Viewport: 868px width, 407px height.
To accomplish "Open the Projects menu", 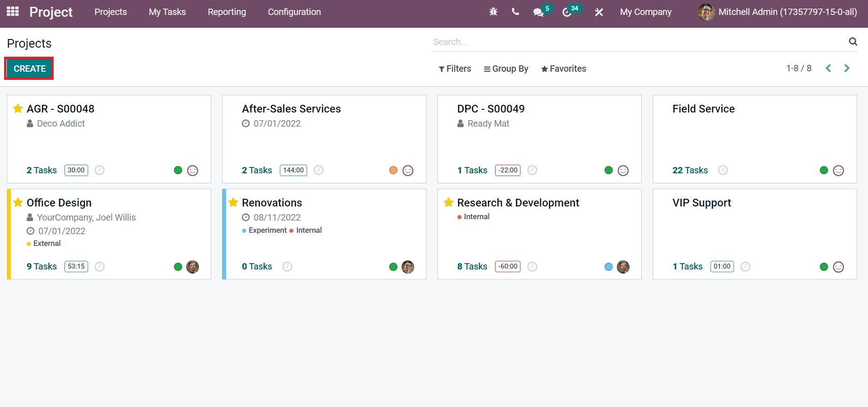I will click(110, 12).
